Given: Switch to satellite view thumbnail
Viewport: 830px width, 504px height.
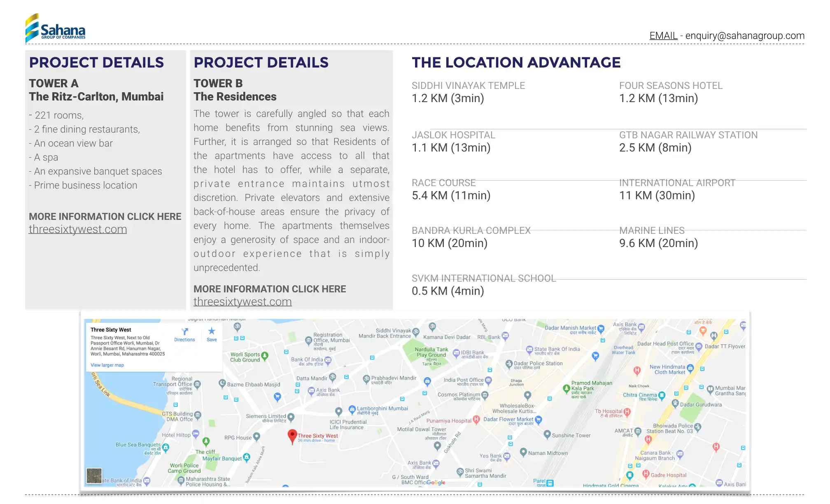Looking at the screenshot, I should pyautogui.click(x=94, y=476).
